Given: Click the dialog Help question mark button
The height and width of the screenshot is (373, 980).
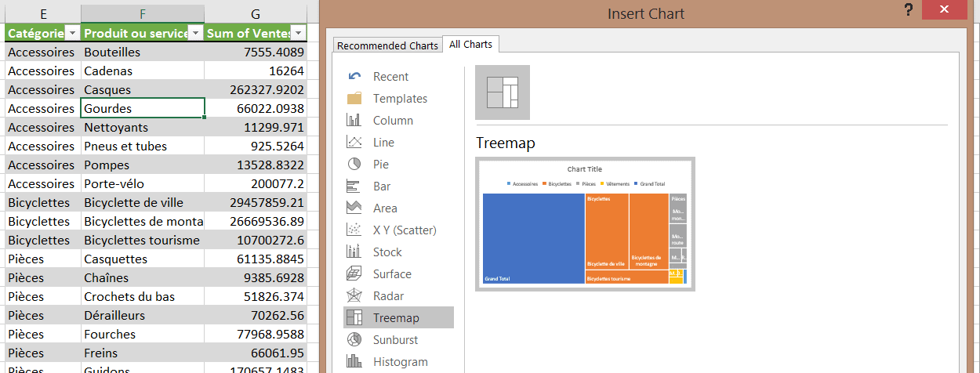Looking at the screenshot, I should [908, 10].
